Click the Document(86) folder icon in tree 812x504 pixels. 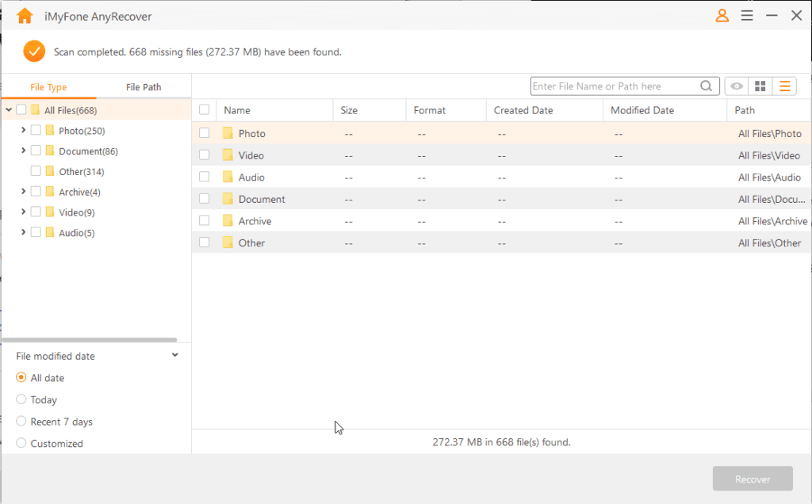(x=50, y=151)
